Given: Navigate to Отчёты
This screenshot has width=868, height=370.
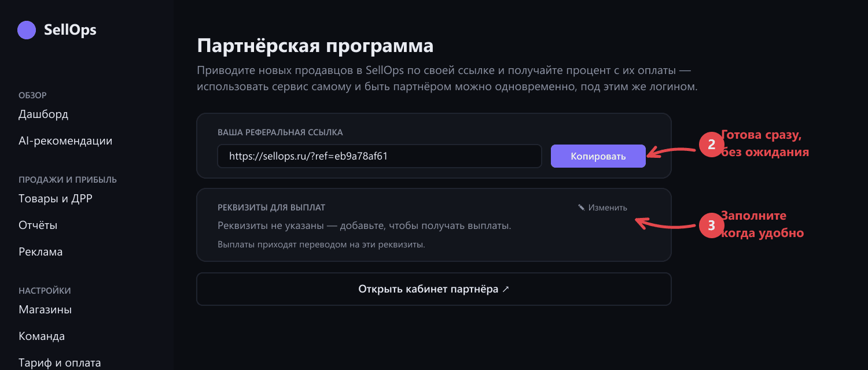Looking at the screenshot, I should (x=38, y=225).
